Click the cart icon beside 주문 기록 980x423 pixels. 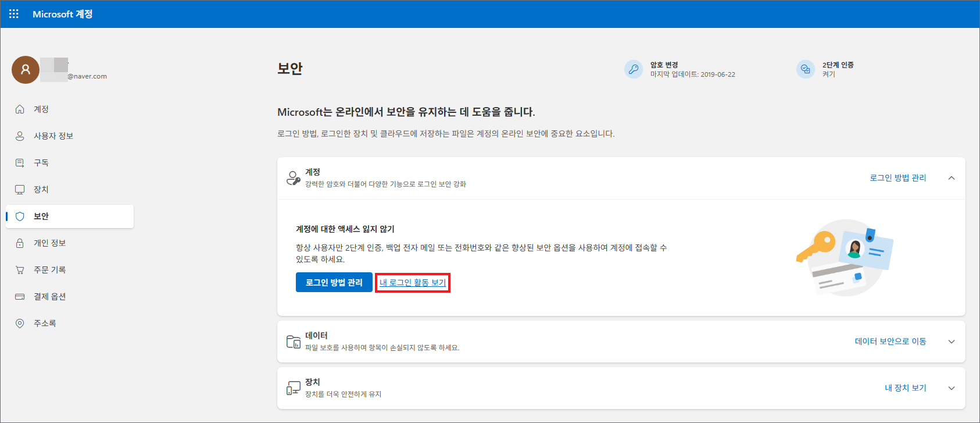tap(20, 269)
